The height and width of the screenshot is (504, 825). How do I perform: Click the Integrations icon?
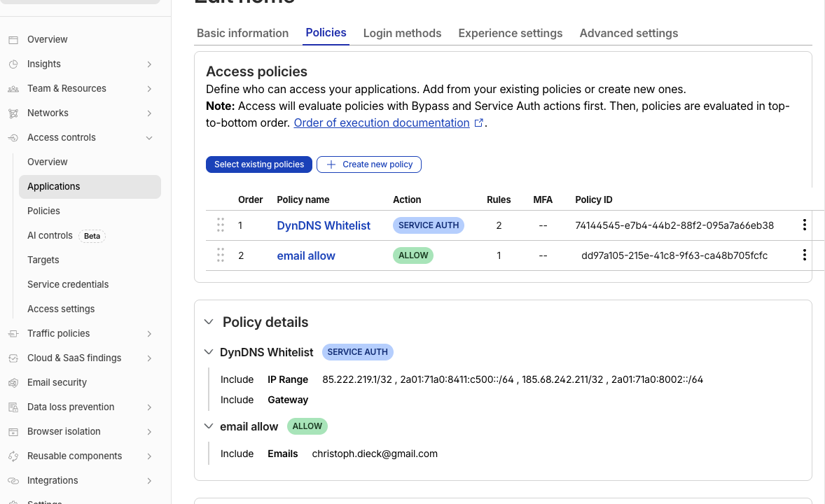tap(14, 480)
